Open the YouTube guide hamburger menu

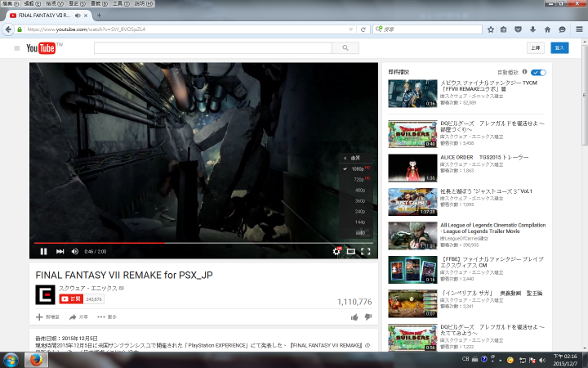(16, 48)
